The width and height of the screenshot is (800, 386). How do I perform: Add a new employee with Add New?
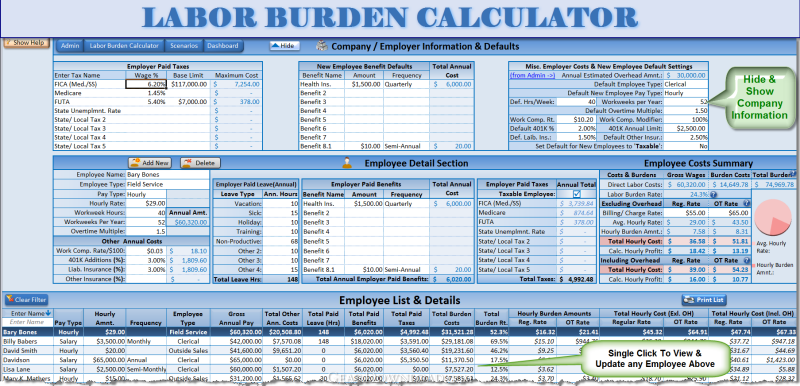[x=150, y=163]
